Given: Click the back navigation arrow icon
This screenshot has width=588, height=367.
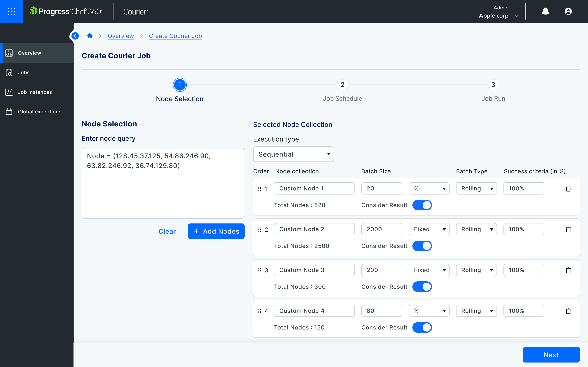Looking at the screenshot, I should pos(75,36).
